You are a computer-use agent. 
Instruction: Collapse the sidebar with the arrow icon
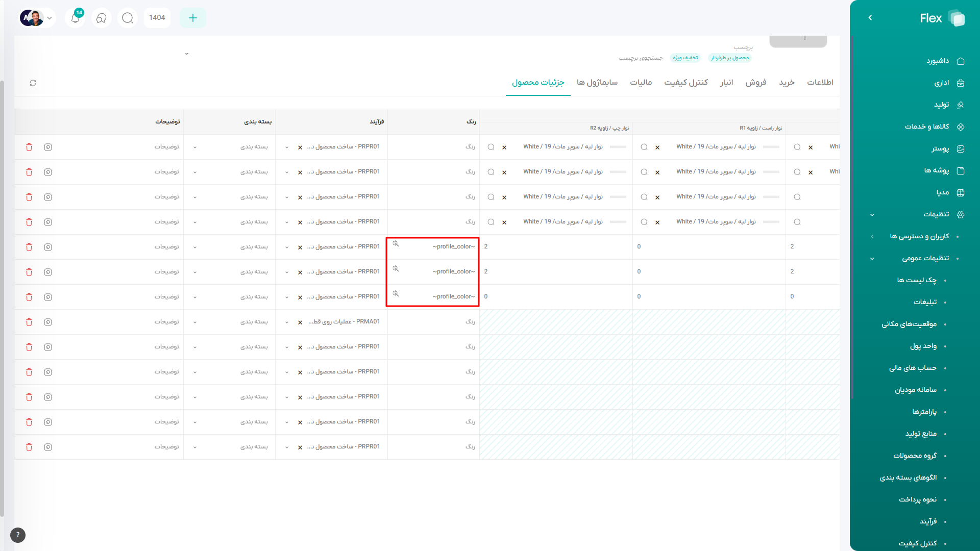tap(870, 18)
